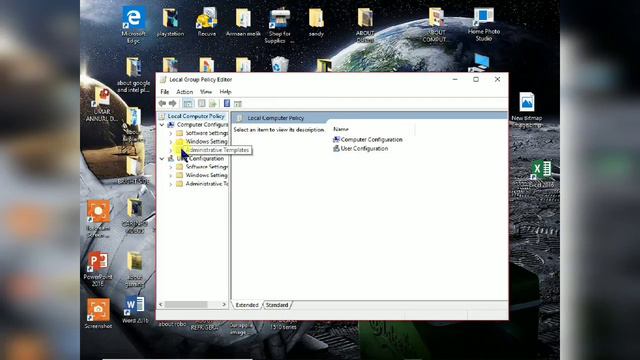
Task: Select the Home Photo Studio desktop shortcut
Action: point(484,25)
